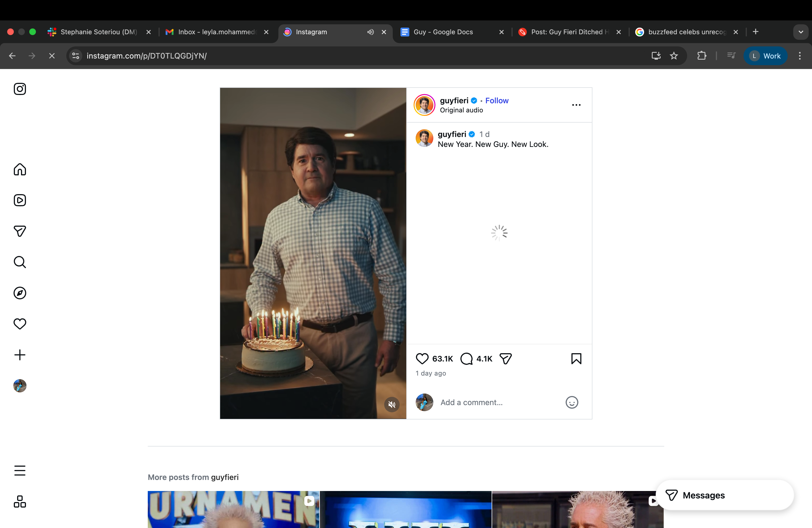Switch to Stephanie Soteriou Slack tab
The image size is (812, 528).
pos(99,32)
